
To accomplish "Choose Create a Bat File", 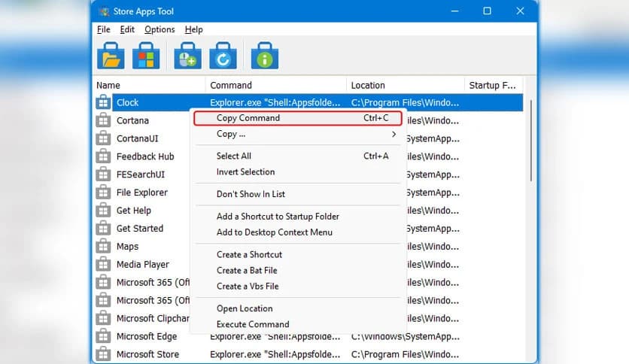I will (x=298, y=271).
